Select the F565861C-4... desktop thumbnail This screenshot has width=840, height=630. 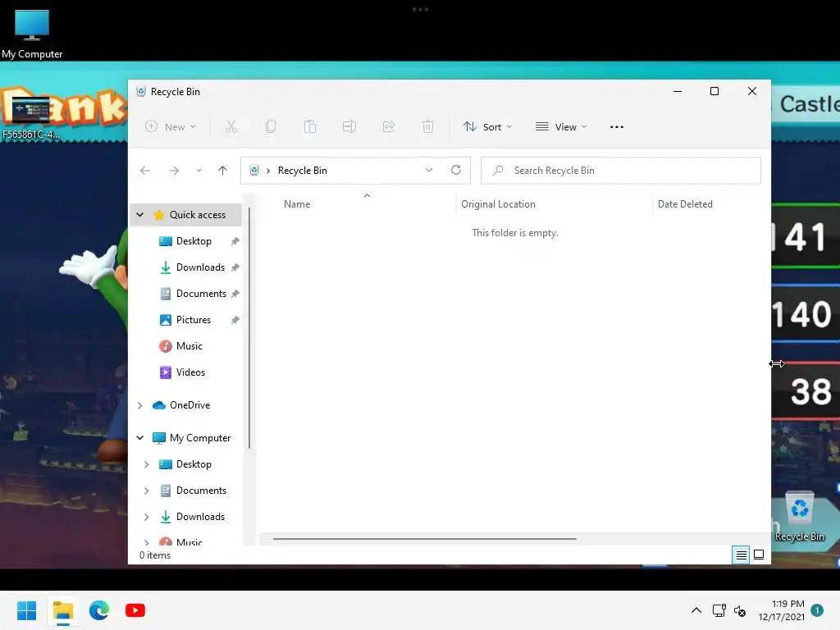point(30,118)
